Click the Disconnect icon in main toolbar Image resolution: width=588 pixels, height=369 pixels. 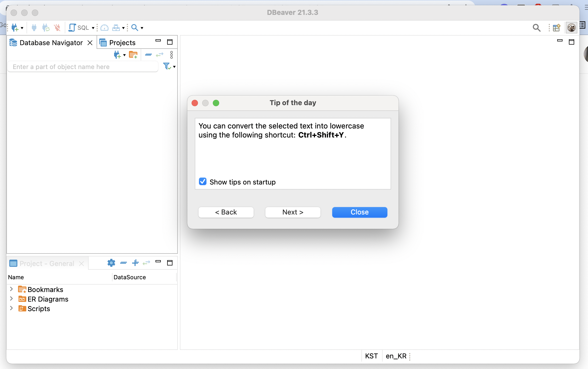click(x=57, y=28)
